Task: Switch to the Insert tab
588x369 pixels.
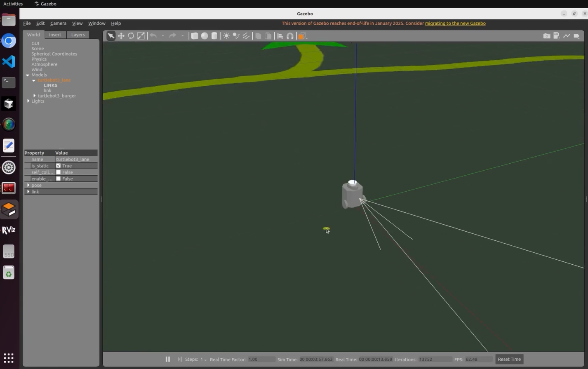Action: pos(55,35)
